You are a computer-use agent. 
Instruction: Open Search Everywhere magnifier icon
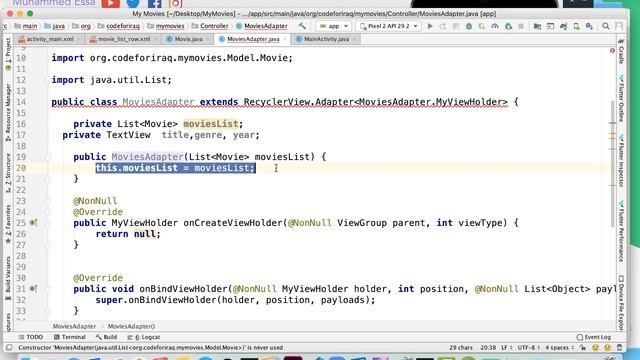pyautogui.click(x=606, y=26)
